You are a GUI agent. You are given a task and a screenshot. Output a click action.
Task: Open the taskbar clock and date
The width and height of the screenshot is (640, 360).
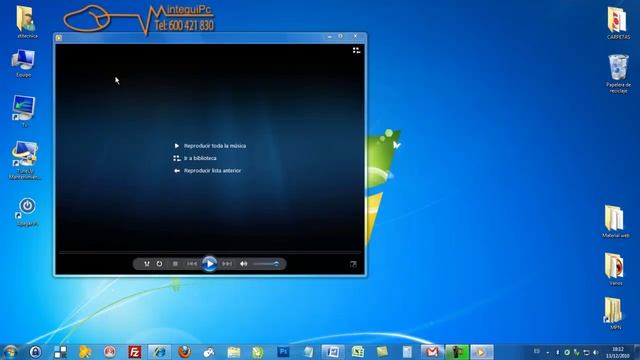tap(618, 352)
